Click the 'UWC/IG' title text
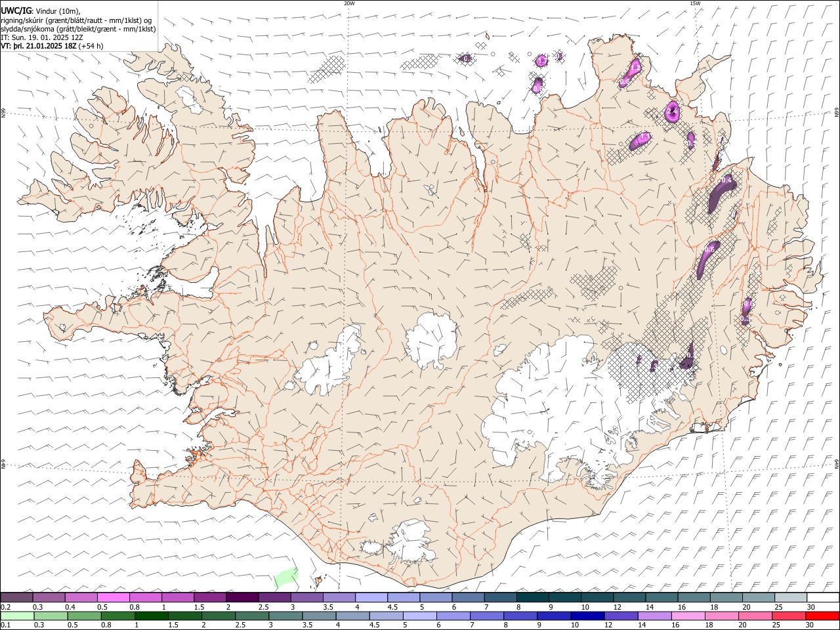This screenshot has height=630, width=840. click(x=16, y=10)
